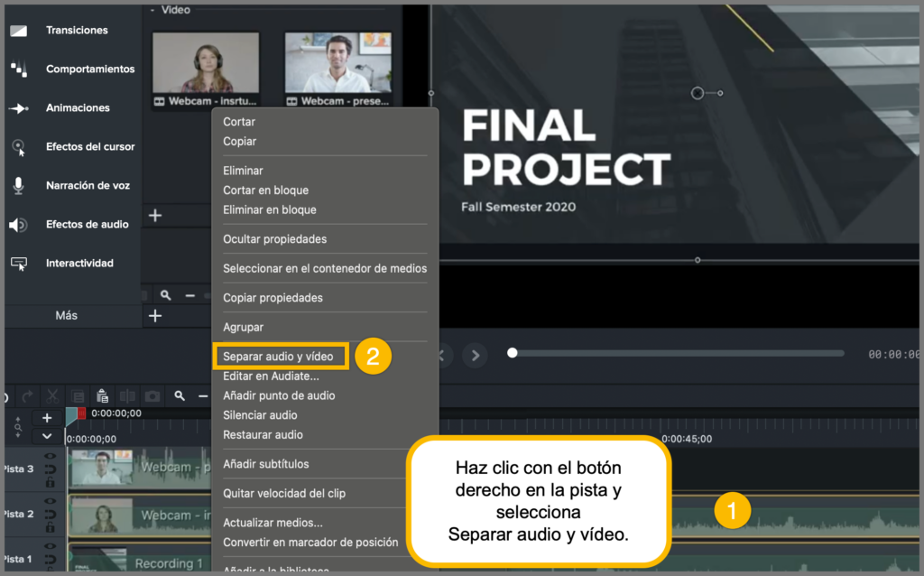
Task: Toggle the magnet on Pista 2
Action: click(x=51, y=514)
